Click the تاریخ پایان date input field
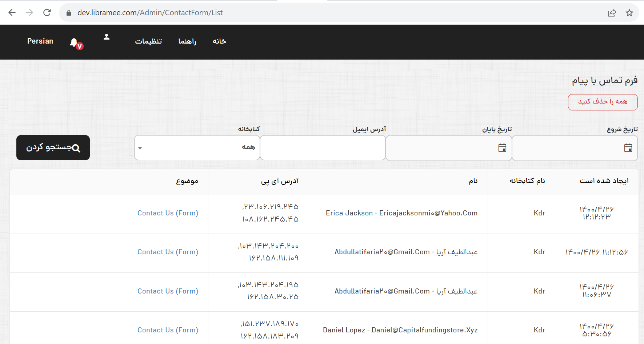This screenshot has width=644, height=344. 447,148
